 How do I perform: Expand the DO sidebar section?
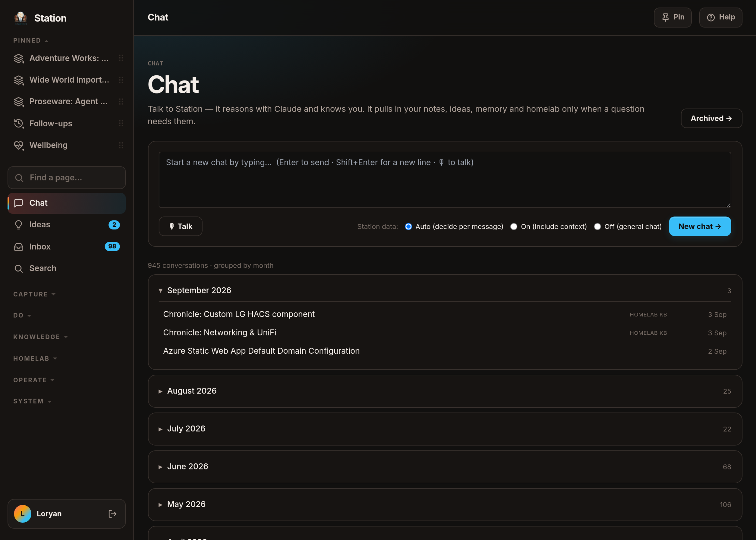(22, 315)
